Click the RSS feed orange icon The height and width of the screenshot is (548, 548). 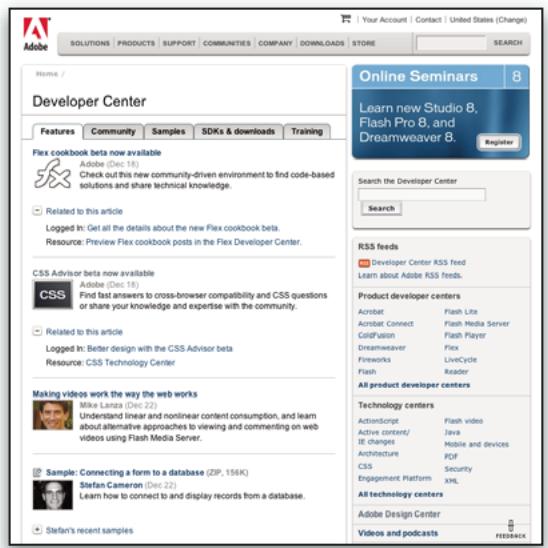[x=364, y=263]
